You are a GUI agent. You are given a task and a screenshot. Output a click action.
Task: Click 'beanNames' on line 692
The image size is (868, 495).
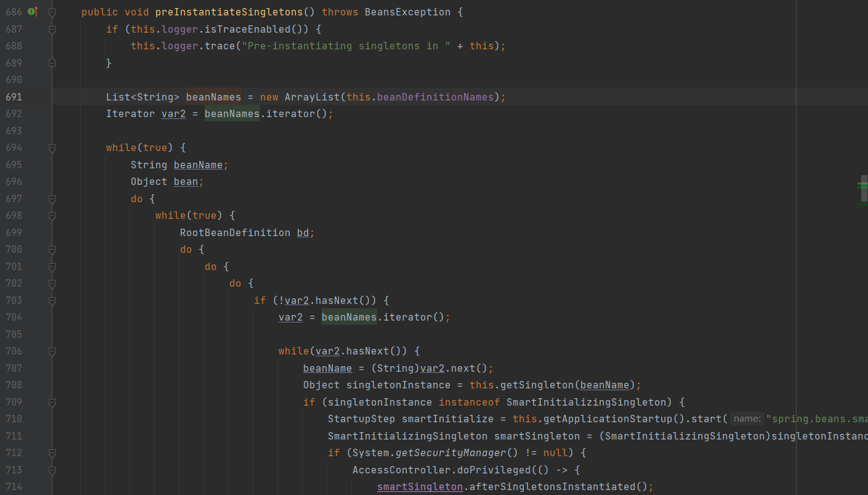pos(232,114)
